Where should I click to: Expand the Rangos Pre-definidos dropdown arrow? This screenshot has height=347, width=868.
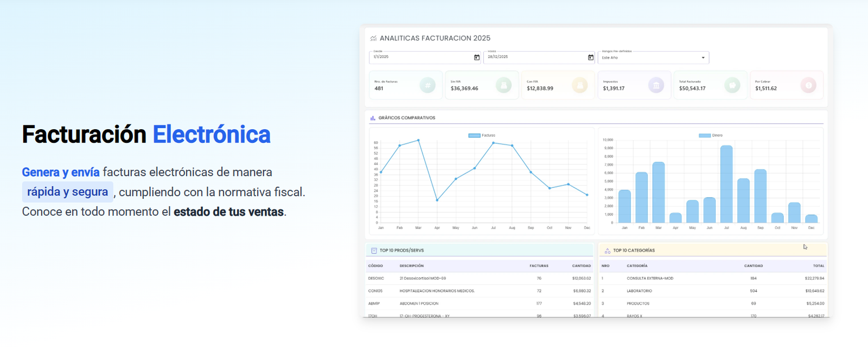[x=703, y=58]
